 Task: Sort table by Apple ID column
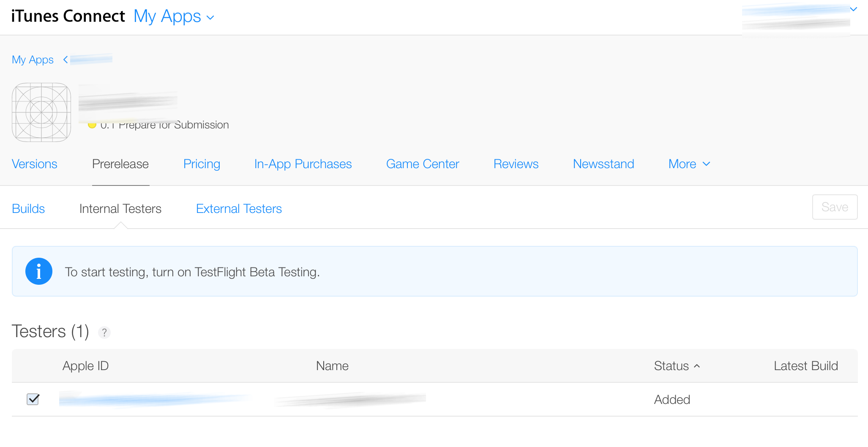point(86,366)
